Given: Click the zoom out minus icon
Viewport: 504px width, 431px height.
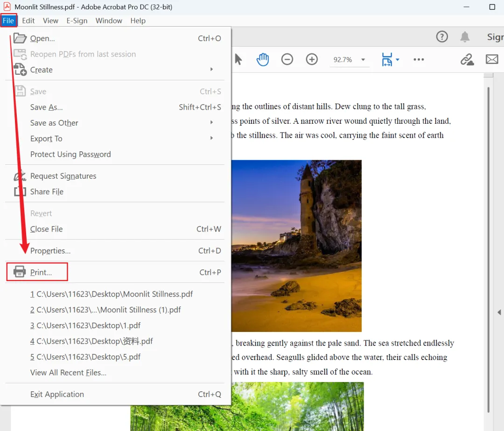Looking at the screenshot, I should point(287,59).
